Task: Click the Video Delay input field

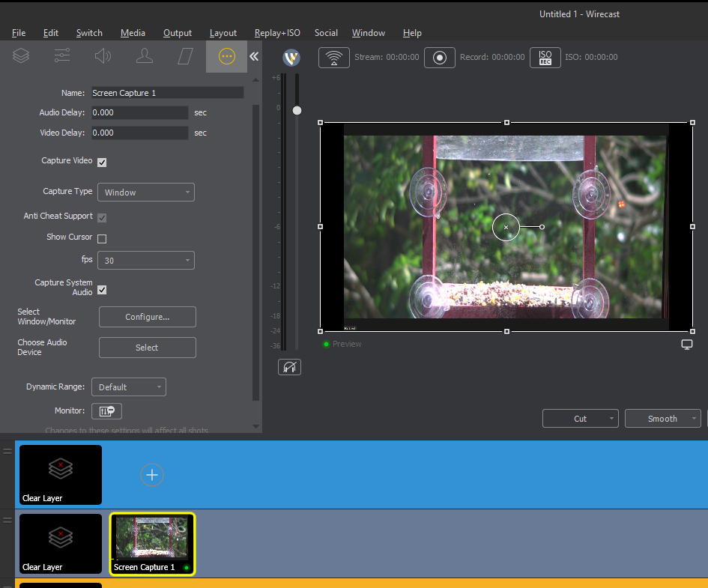Action: point(140,133)
